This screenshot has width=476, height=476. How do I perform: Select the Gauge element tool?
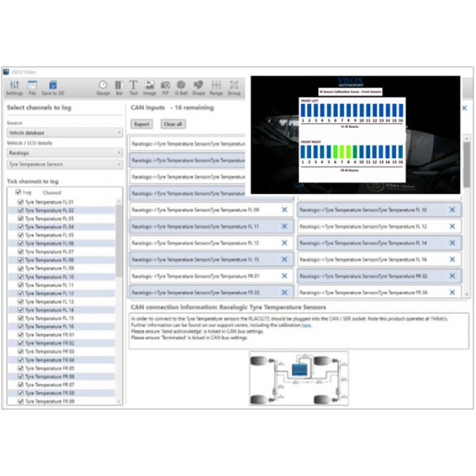click(103, 88)
